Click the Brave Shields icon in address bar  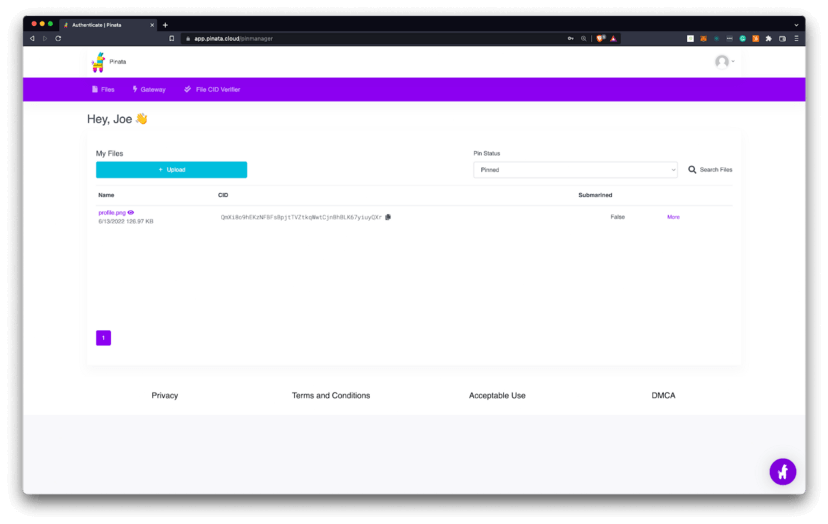pyautogui.click(x=600, y=38)
